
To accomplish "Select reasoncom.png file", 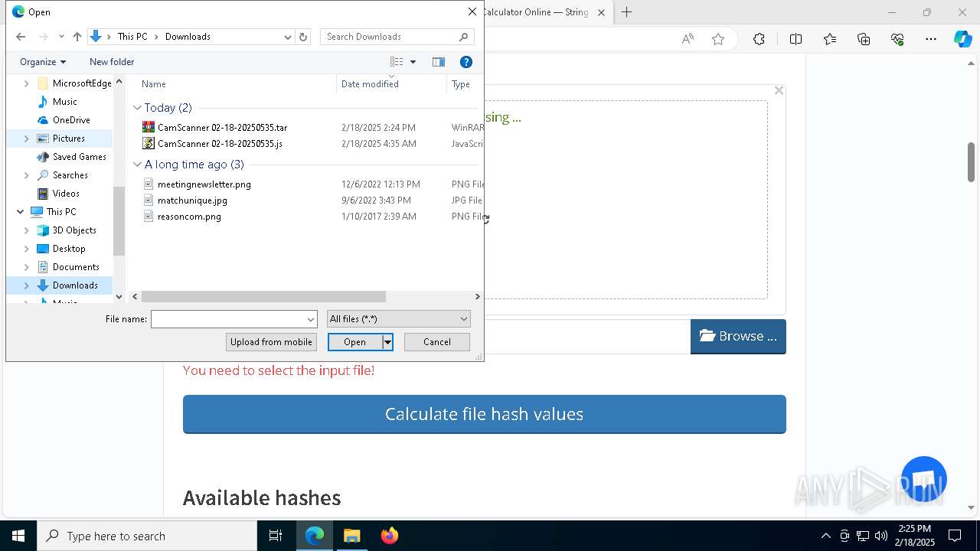I will tap(189, 217).
